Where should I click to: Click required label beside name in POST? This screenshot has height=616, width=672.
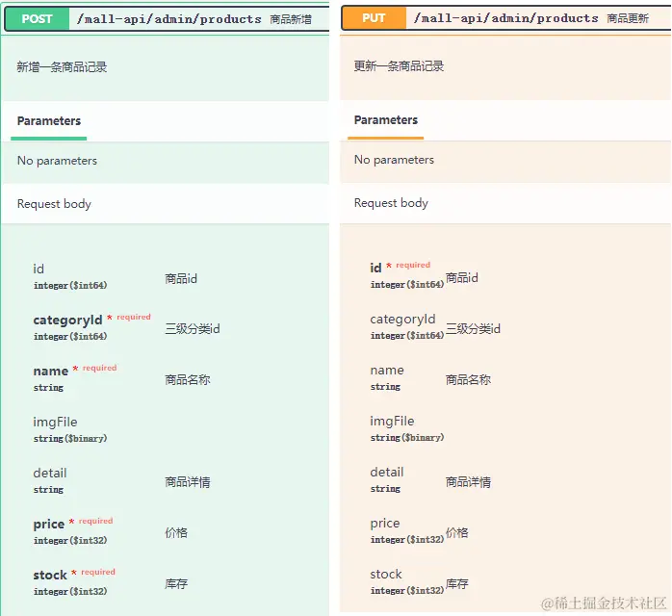[x=99, y=368]
